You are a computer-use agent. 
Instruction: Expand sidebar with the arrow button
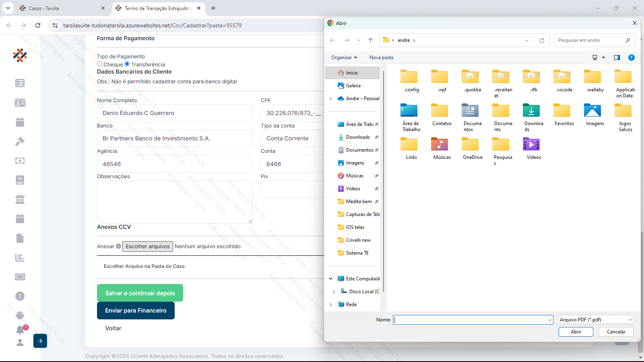40,341
